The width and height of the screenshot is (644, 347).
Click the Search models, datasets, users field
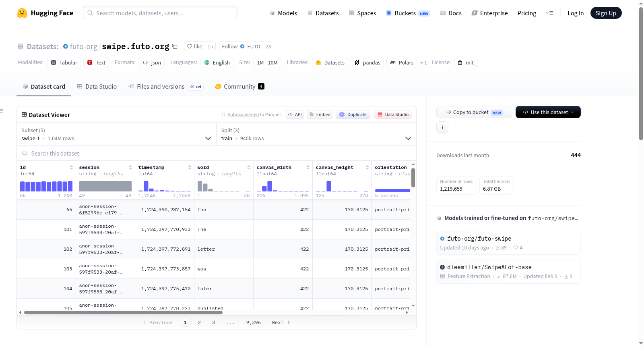(x=160, y=13)
